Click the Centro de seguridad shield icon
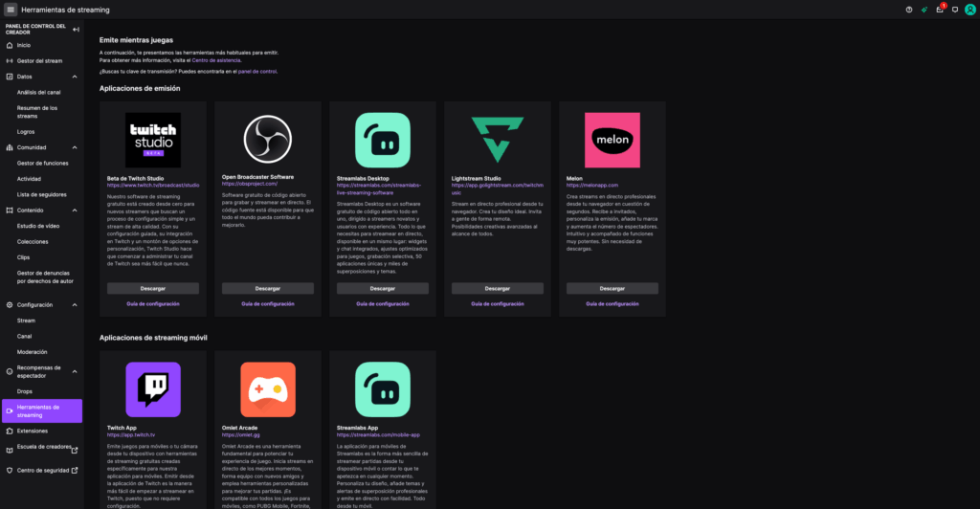980x509 pixels. tap(10, 471)
